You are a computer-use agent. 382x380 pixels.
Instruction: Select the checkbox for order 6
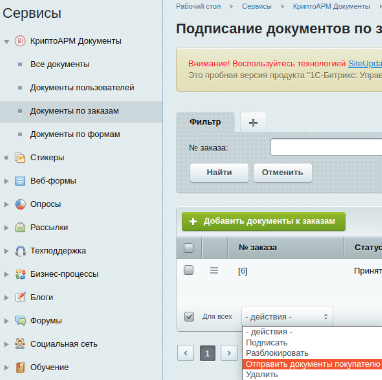click(x=189, y=270)
